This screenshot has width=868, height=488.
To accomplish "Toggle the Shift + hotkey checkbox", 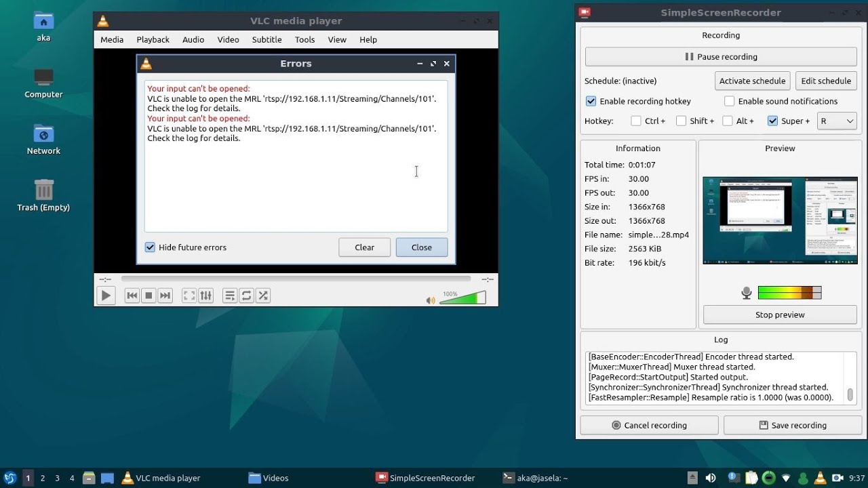I will [681, 121].
